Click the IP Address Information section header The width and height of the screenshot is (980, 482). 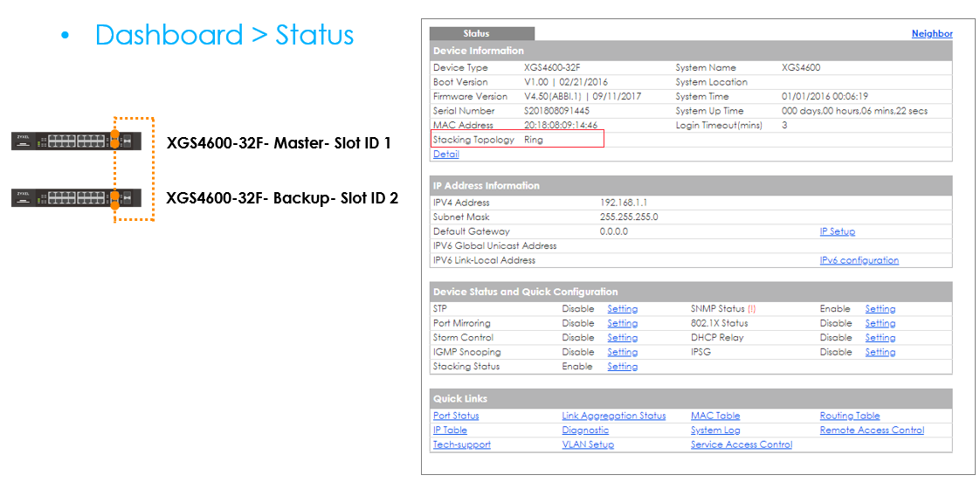click(691, 185)
